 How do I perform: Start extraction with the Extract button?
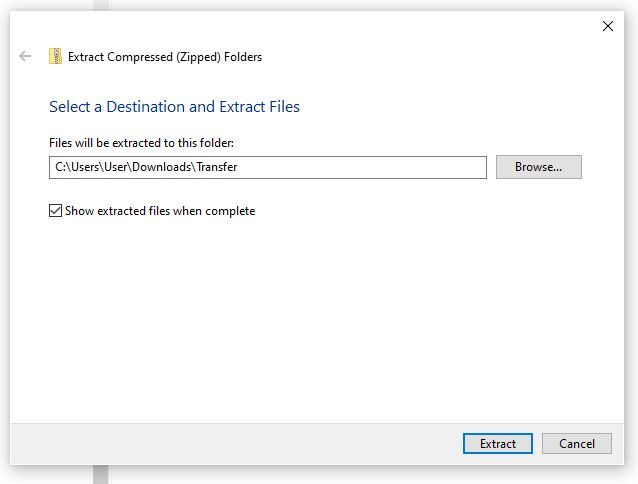498,443
